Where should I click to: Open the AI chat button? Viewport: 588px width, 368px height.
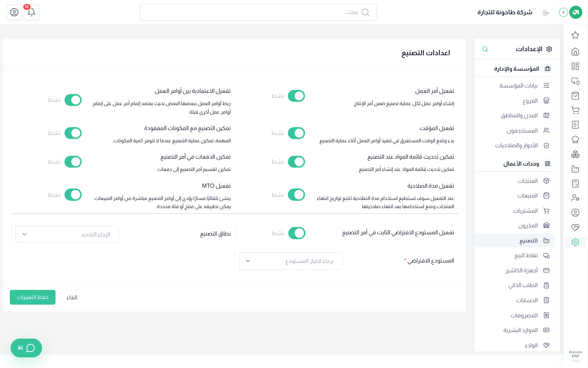click(x=26, y=348)
